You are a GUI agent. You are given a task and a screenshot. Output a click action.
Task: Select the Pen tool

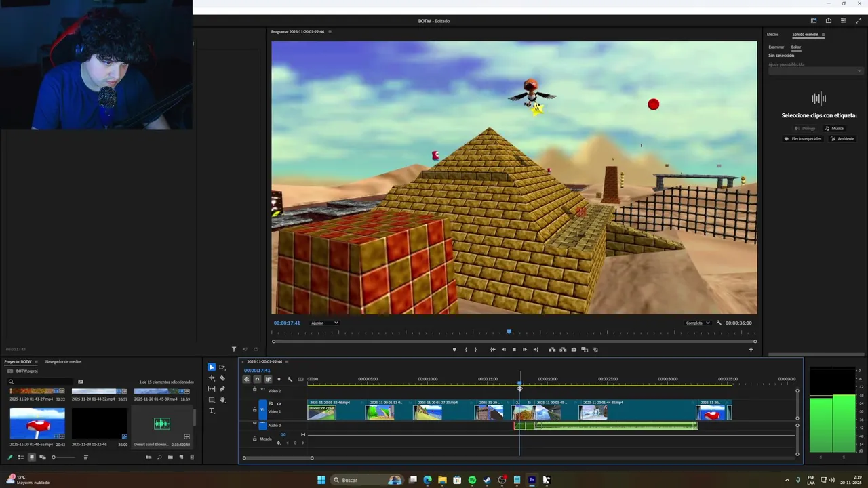point(222,389)
